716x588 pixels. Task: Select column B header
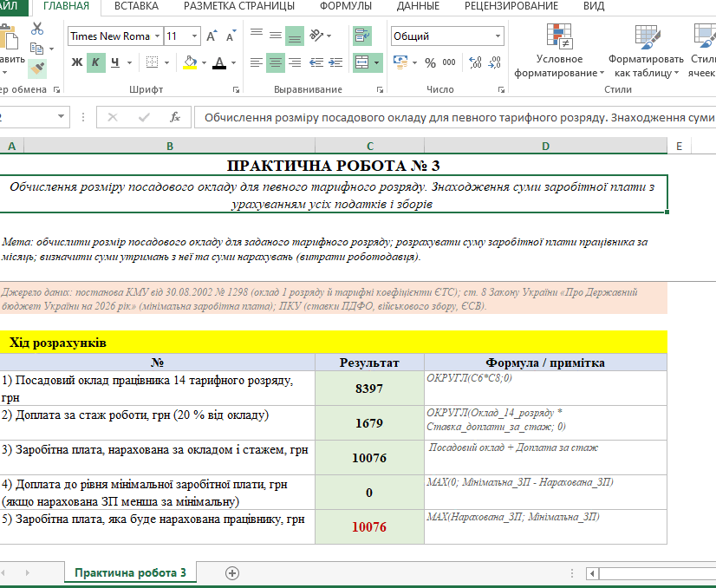click(169, 147)
